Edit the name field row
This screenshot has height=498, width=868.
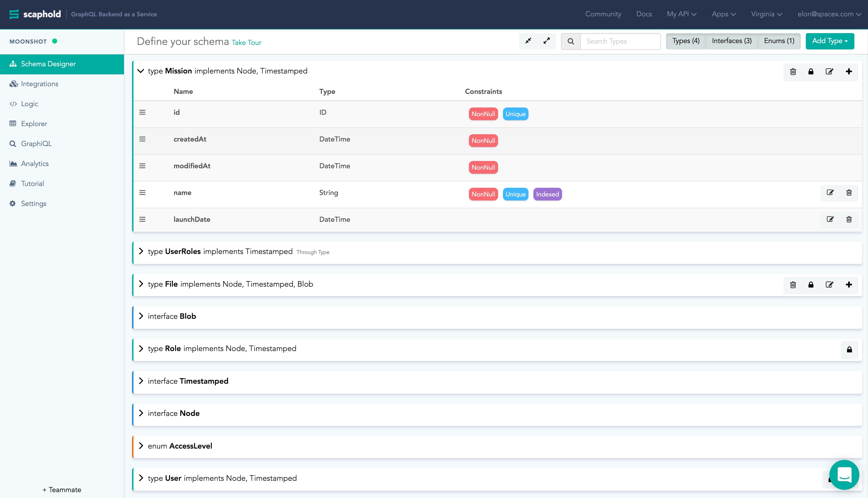coord(830,193)
